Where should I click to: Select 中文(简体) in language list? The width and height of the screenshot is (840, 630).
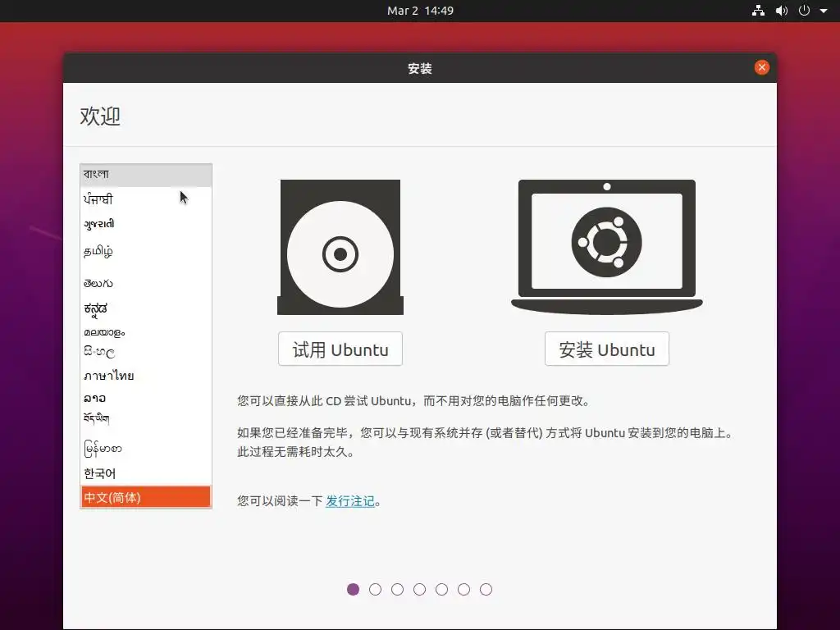click(x=146, y=497)
